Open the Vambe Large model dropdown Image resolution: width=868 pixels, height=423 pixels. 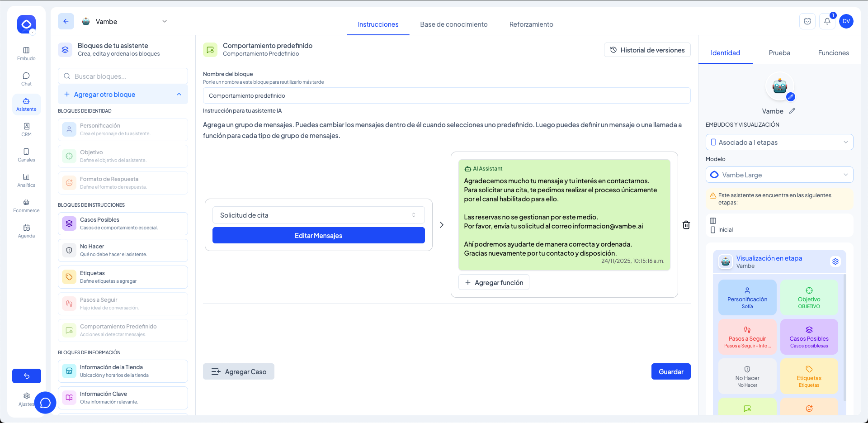[779, 175]
